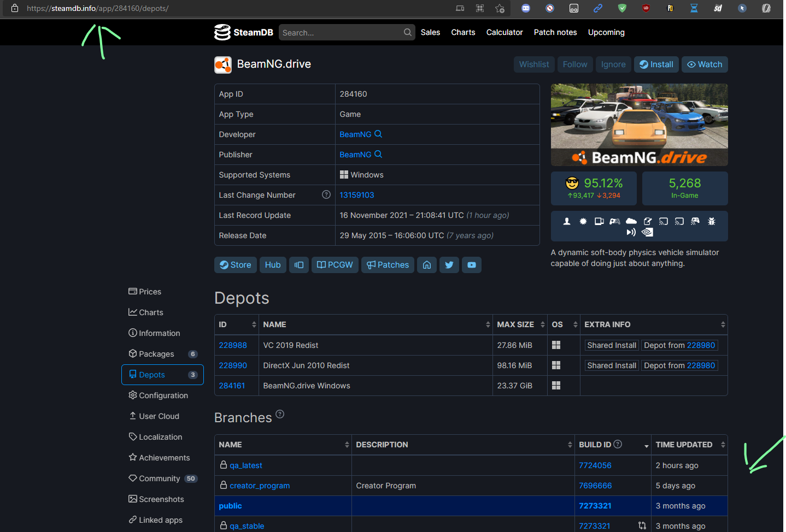Sort Depots table by EXTRA INFO
This screenshot has width=786, height=532.
pyautogui.click(x=654, y=324)
